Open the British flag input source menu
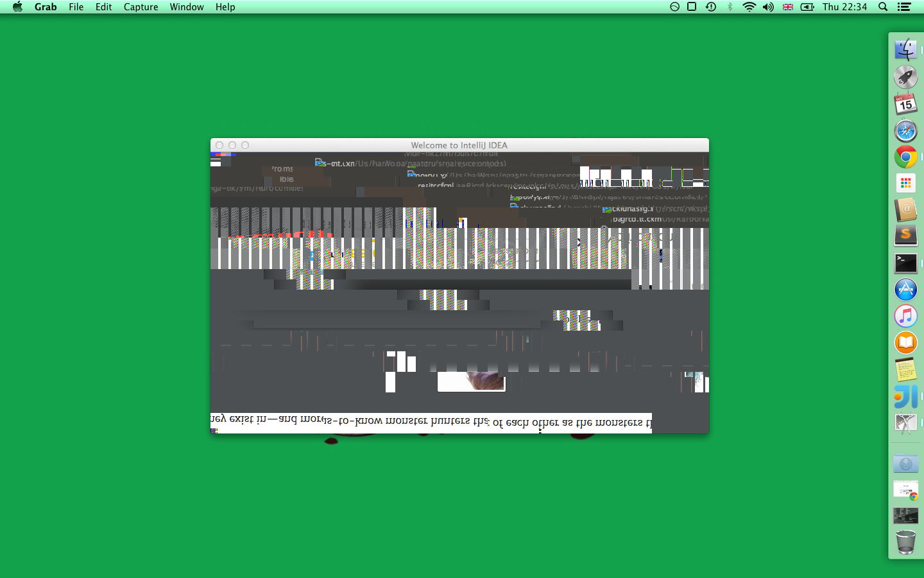Screen dimensions: 924x578 click(x=788, y=7)
